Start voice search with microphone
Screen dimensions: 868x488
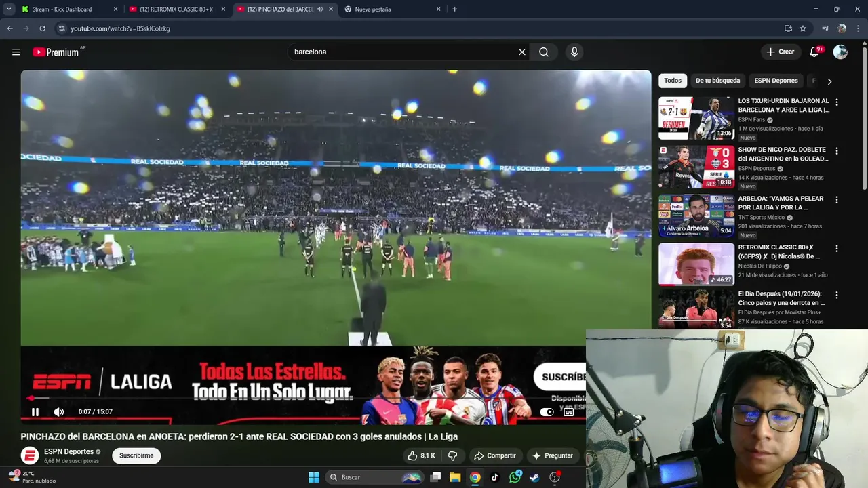click(x=574, y=52)
